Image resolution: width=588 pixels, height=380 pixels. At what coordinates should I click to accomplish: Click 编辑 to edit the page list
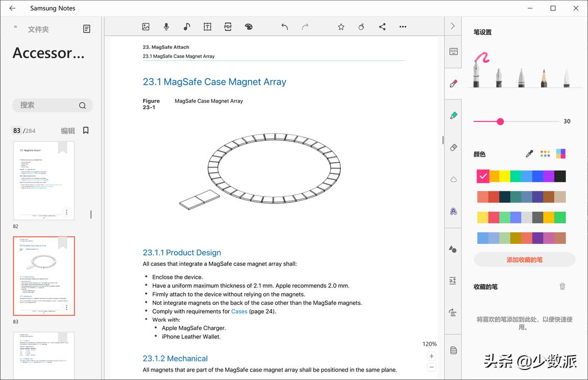tap(68, 131)
